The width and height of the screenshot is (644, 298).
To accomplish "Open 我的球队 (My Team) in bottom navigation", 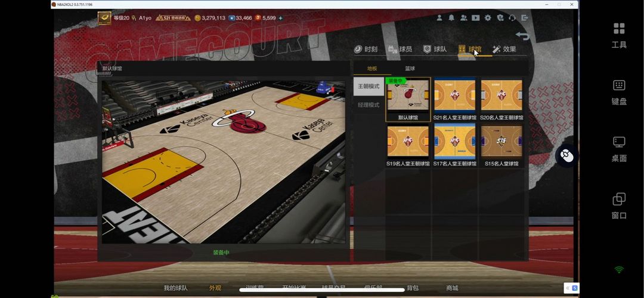I will [x=175, y=288].
